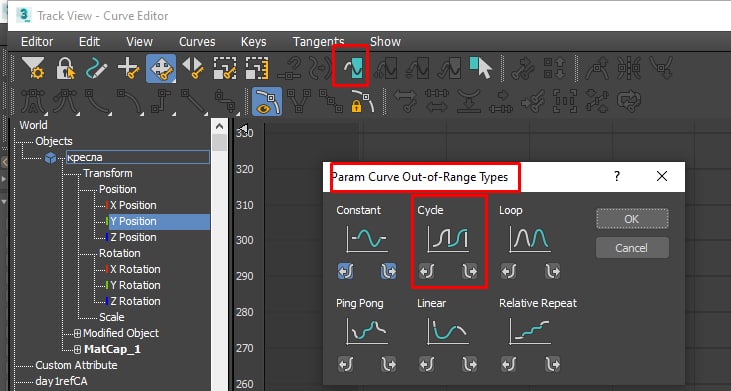Confirm the dialog with OK
This screenshot has width=731, height=391.
pyautogui.click(x=632, y=219)
